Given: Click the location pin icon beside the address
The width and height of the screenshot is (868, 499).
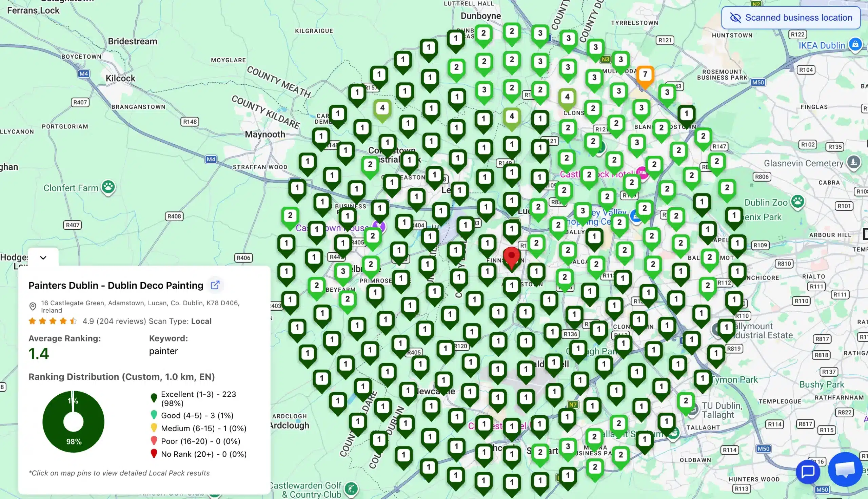Looking at the screenshot, I should click(x=33, y=306).
